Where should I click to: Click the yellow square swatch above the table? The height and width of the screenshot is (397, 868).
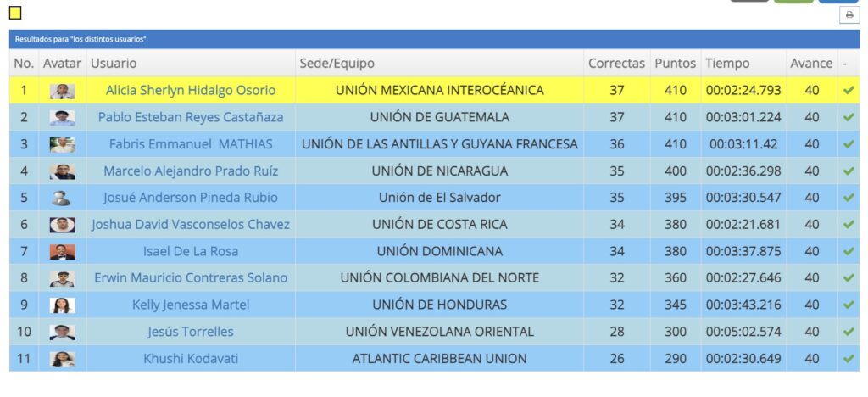tap(14, 13)
